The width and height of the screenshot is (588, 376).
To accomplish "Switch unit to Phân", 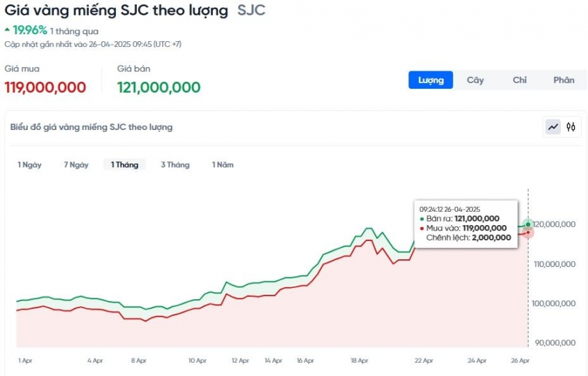I will [x=564, y=80].
